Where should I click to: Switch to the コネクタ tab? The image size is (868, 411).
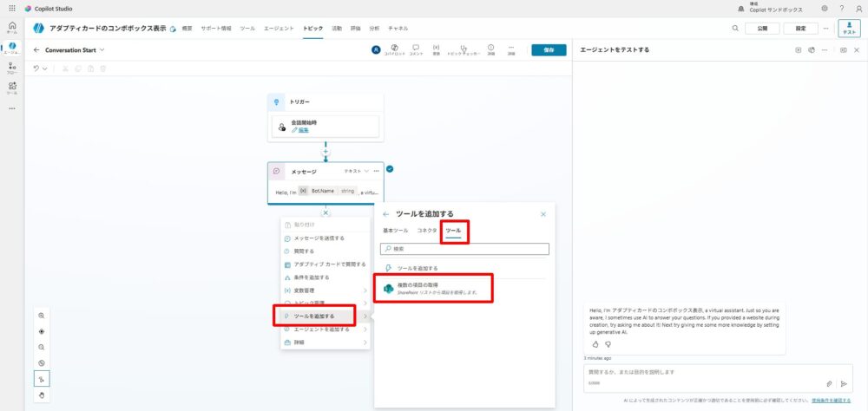pos(426,231)
